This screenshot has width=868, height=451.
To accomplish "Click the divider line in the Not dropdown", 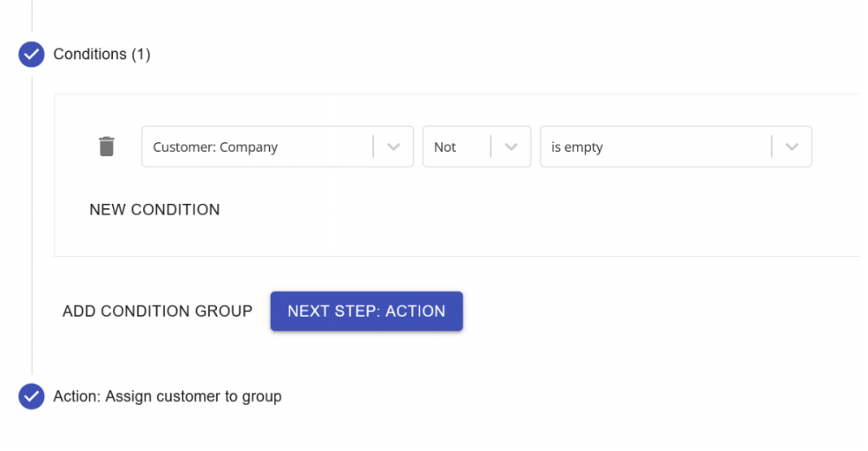I will (x=491, y=147).
